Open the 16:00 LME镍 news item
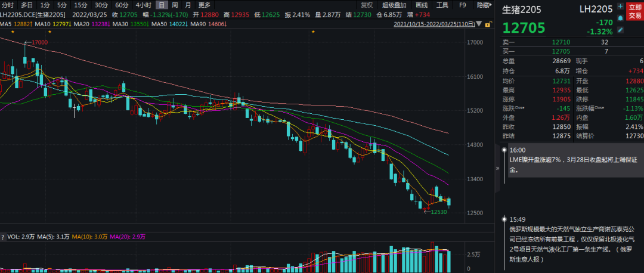644x273 pixels. [x=575, y=160]
